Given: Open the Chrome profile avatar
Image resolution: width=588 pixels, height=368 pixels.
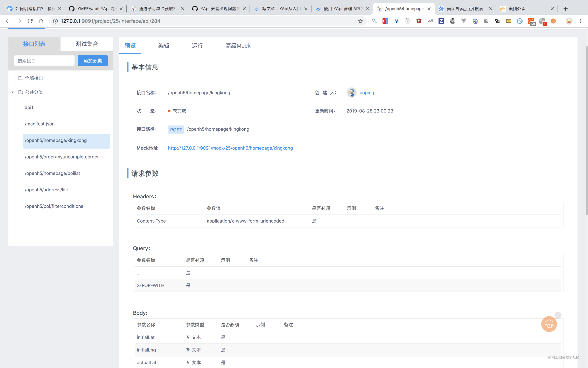Looking at the screenshot, I should [x=569, y=21].
